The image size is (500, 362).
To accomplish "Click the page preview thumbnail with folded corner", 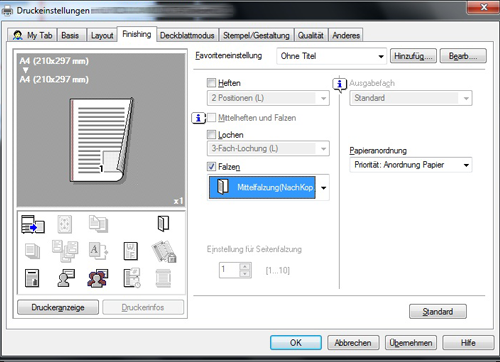I will point(101,140).
